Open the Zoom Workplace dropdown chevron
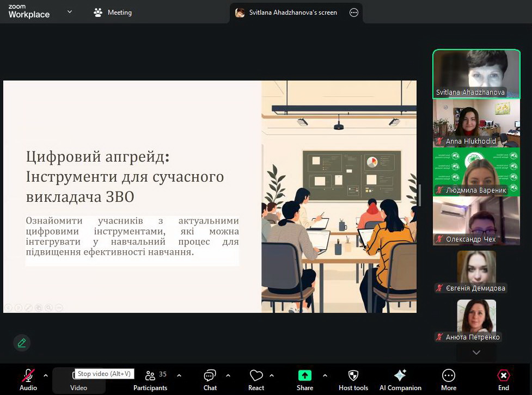 tap(70, 12)
